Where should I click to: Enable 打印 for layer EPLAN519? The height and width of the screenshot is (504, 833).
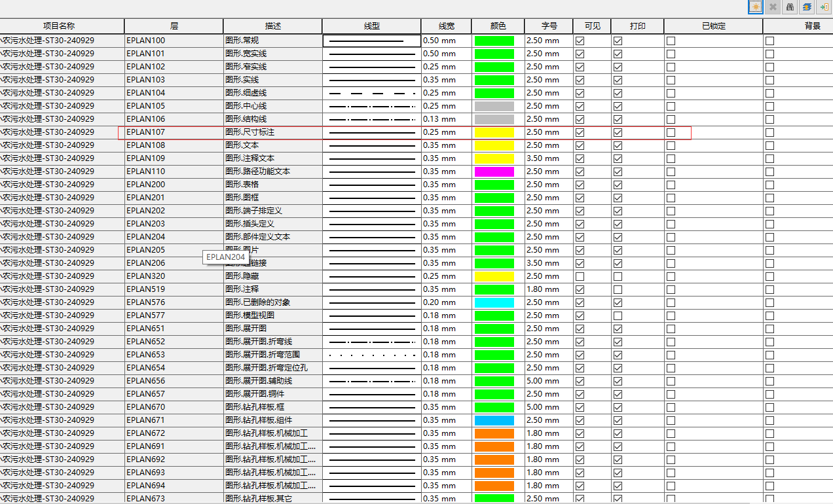click(x=618, y=289)
